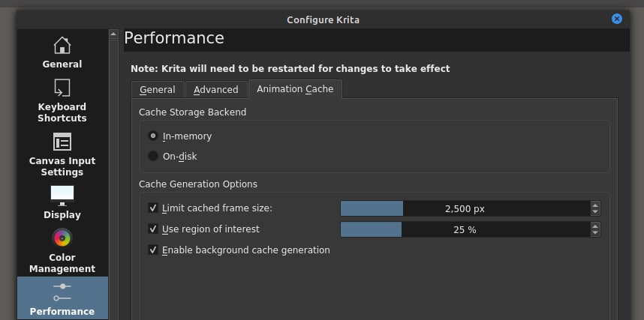Image resolution: width=644 pixels, height=320 pixels.
Task: Select On-disk cache storage option
Action: [x=153, y=156]
